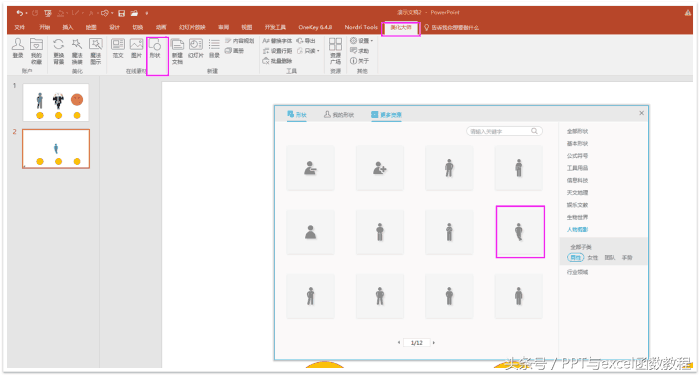Click 设置行距 line spacing tool
The image size is (700, 376).
pyautogui.click(x=277, y=50)
